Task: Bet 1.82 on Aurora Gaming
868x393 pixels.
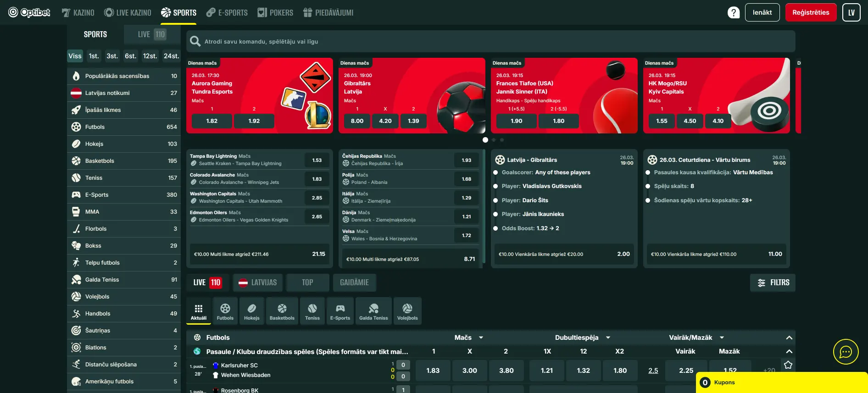Action: (x=212, y=121)
